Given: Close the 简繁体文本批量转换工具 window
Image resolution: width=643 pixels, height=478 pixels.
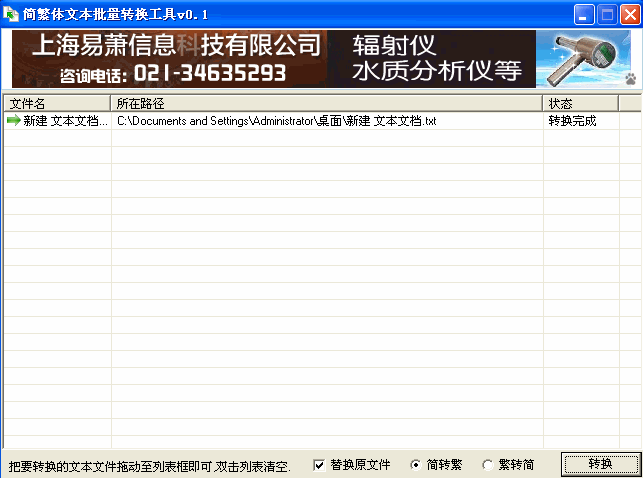Looking at the screenshot, I should pyautogui.click(x=631, y=15).
